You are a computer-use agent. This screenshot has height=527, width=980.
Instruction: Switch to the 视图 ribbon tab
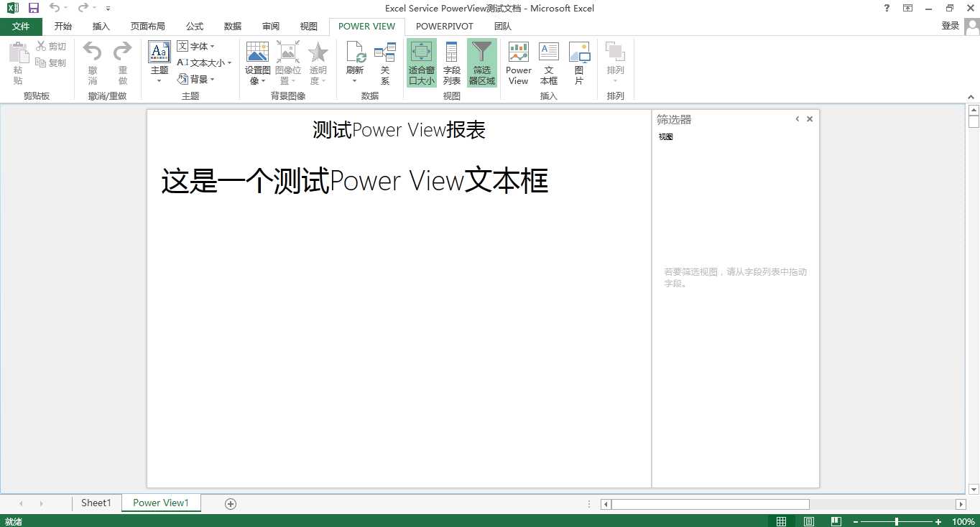309,27
